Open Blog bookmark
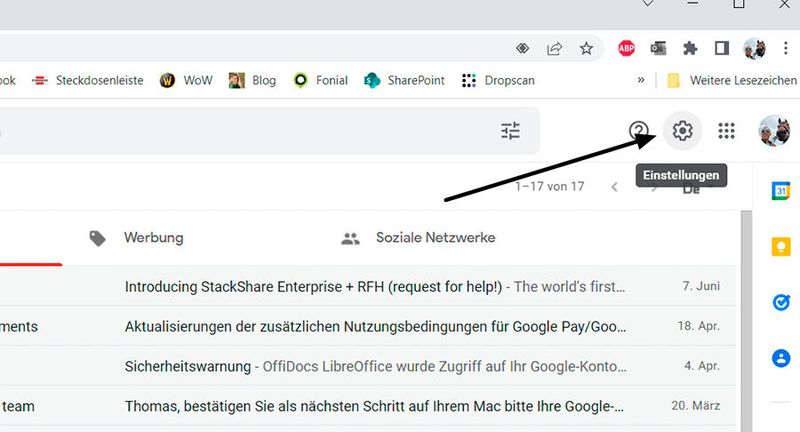The image size is (800, 432). point(252,80)
